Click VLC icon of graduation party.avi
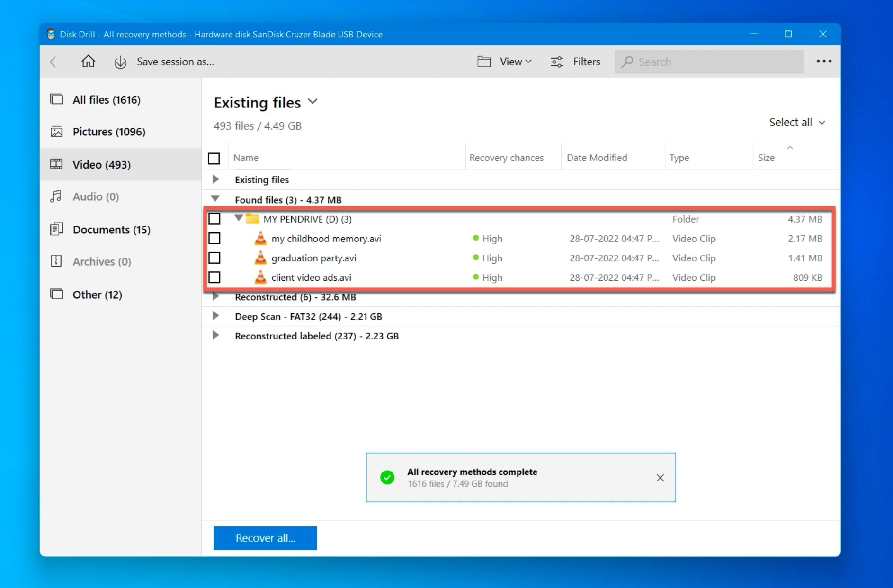 (260, 258)
